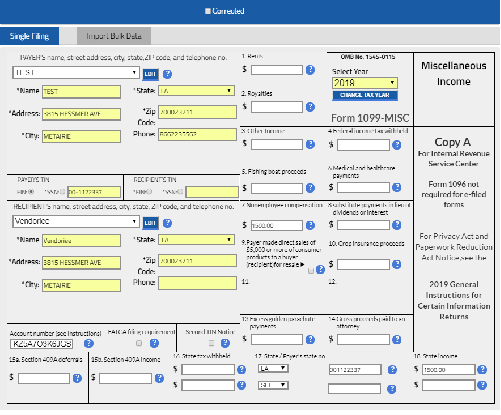Open the LA state dropdown in box 17
Image resolution: width=501 pixels, height=415 pixels.
click(x=273, y=368)
